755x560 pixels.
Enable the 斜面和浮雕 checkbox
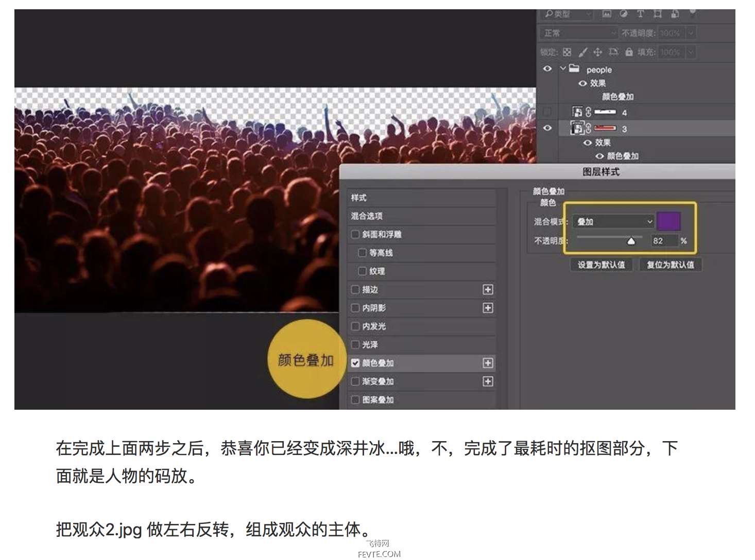pos(355,234)
